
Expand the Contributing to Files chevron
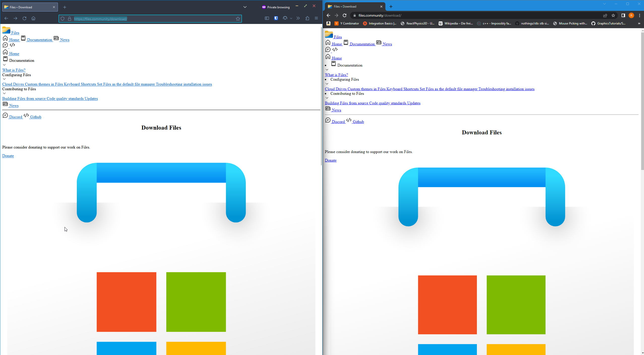pyautogui.click(x=4, y=93)
